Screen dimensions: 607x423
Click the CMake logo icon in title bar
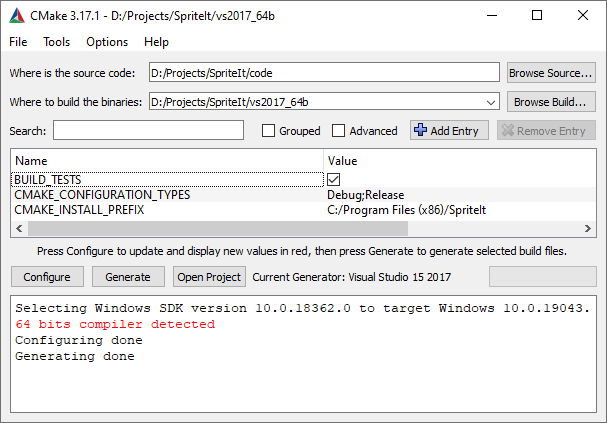[x=18, y=15]
